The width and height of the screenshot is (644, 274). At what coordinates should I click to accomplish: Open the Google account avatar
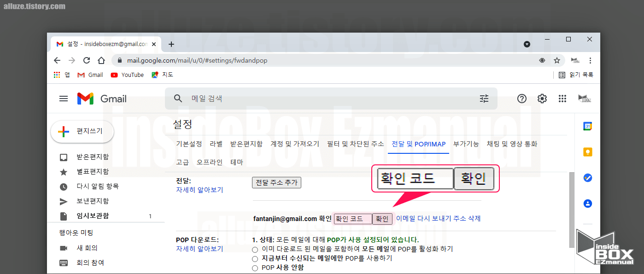tap(584, 99)
